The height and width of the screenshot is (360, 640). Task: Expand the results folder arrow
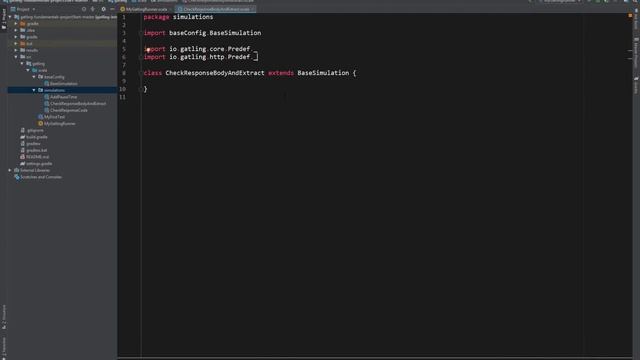16,50
